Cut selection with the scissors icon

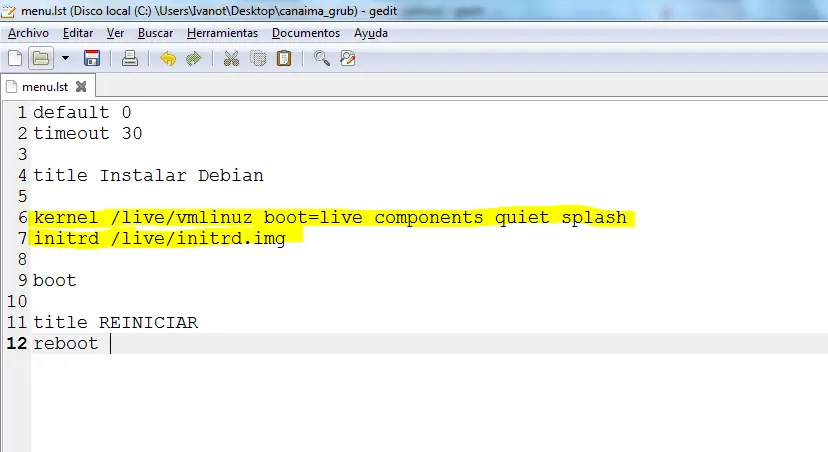pyautogui.click(x=231, y=58)
